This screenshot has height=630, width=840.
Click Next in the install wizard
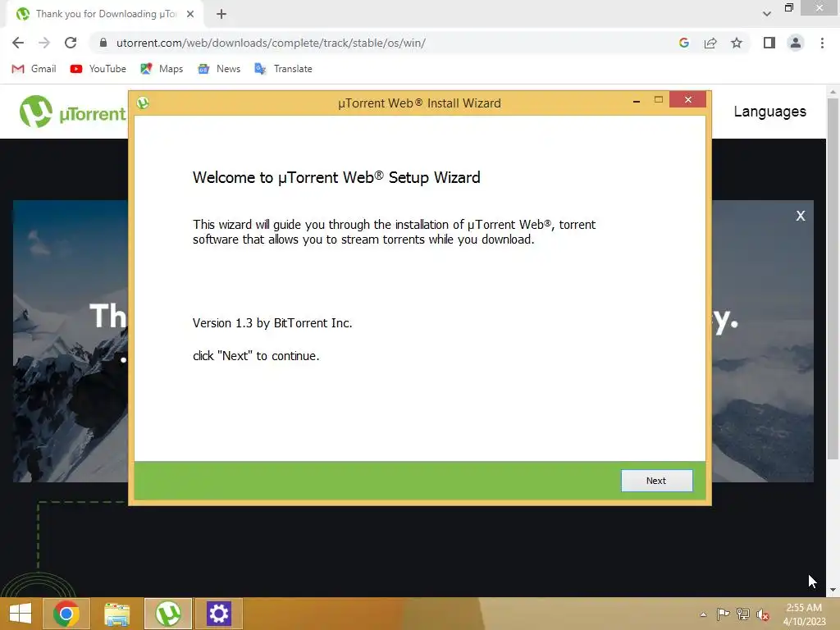point(656,481)
